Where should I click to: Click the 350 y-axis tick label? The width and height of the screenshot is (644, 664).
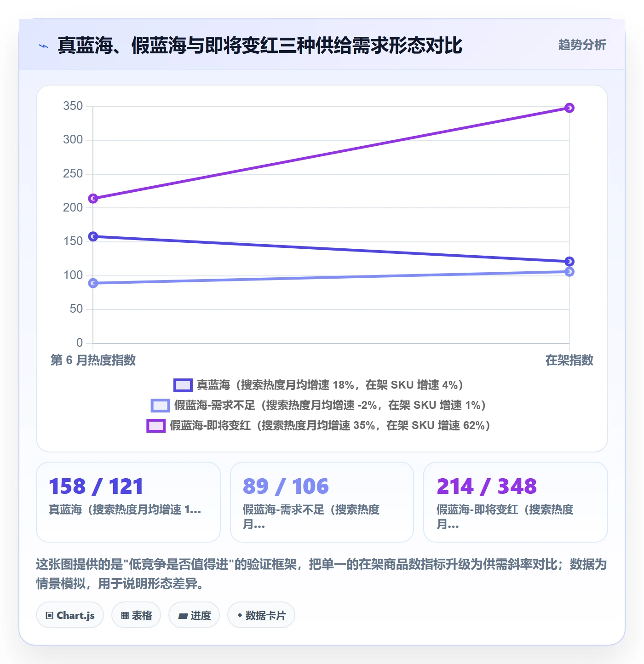pos(73,106)
